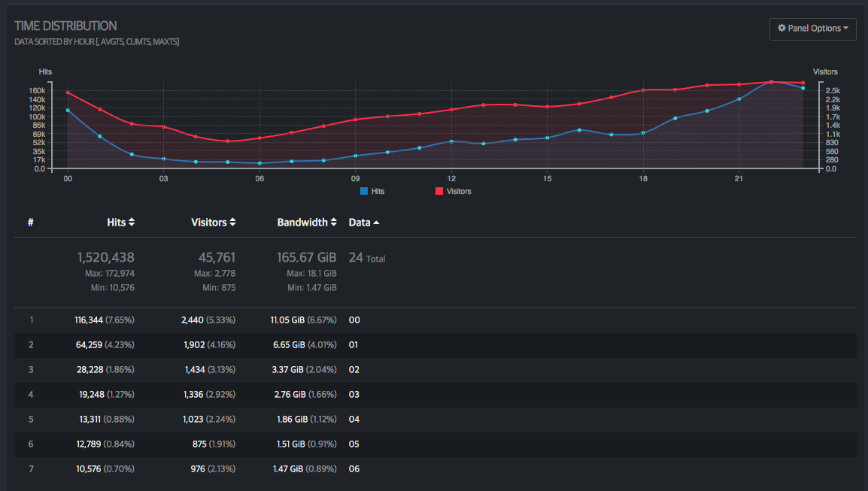Click the blue Hits legend color square
This screenshot has height=491, width=868.
coord(364,192)
